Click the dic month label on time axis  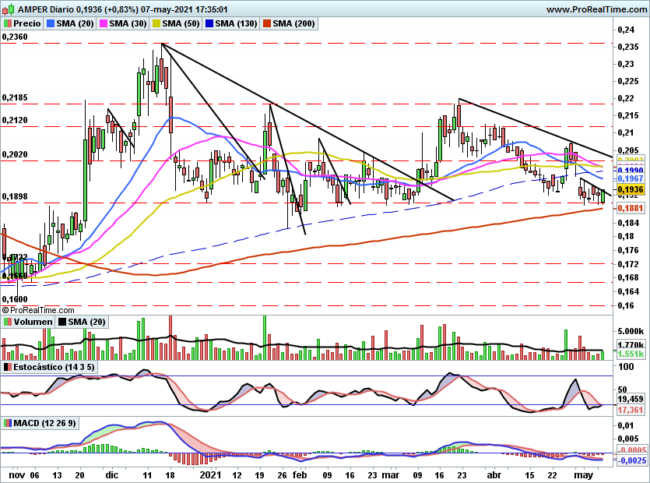click(x=112, y=475)
